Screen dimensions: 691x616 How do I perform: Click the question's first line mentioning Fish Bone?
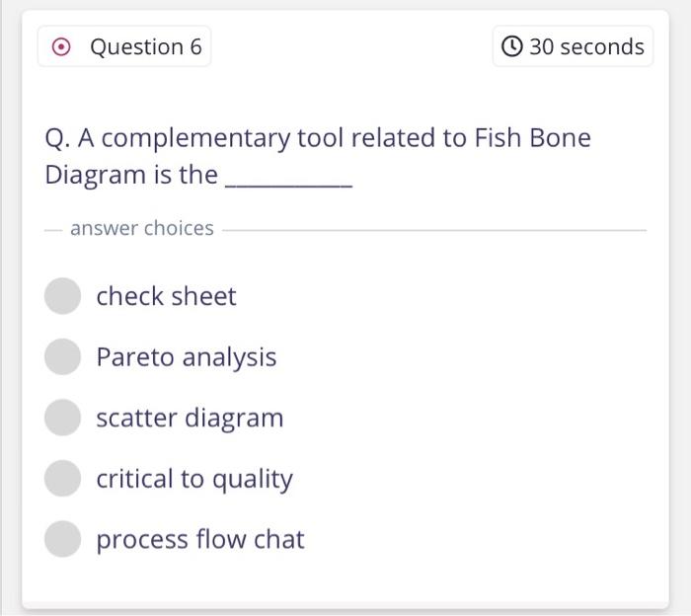pos(318,138)
